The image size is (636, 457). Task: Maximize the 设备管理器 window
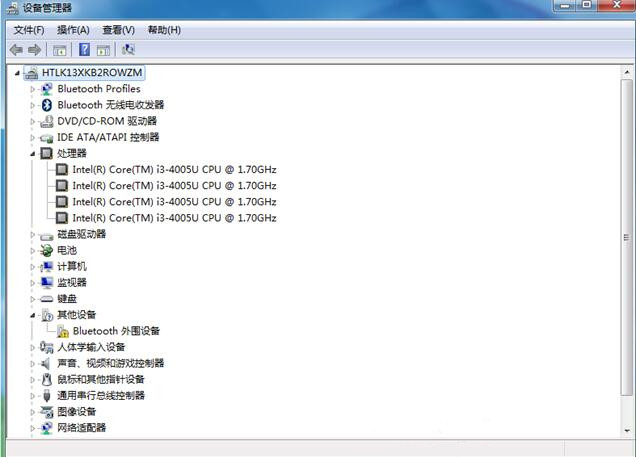[x=587, y=5]
